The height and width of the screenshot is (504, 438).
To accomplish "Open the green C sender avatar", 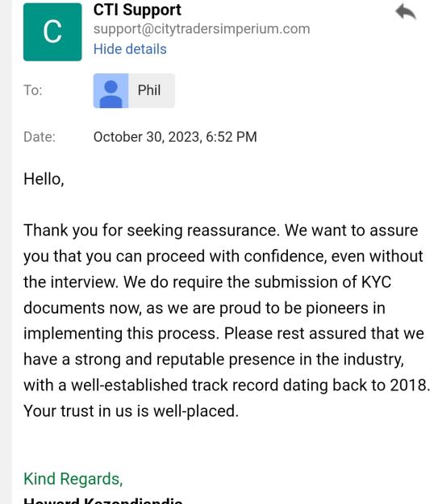I will 52,31.
